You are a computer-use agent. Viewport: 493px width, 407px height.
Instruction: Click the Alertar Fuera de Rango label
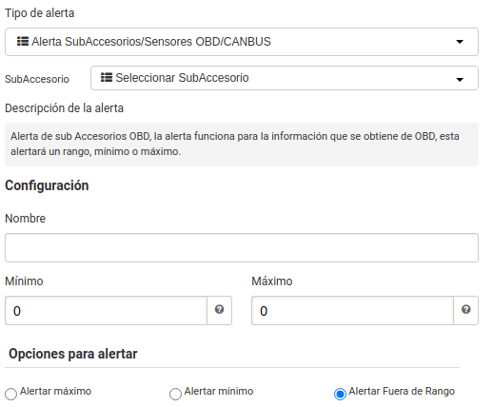coord(402,391)
